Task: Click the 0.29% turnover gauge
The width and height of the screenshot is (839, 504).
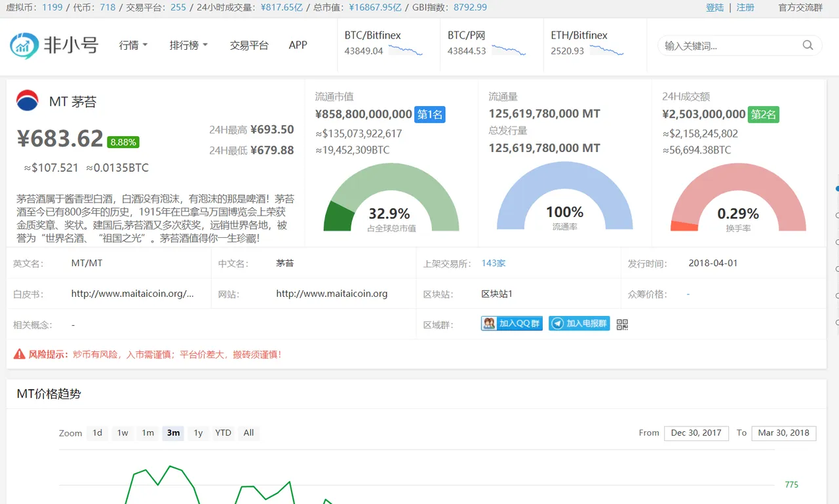Action: click(738, 197)
